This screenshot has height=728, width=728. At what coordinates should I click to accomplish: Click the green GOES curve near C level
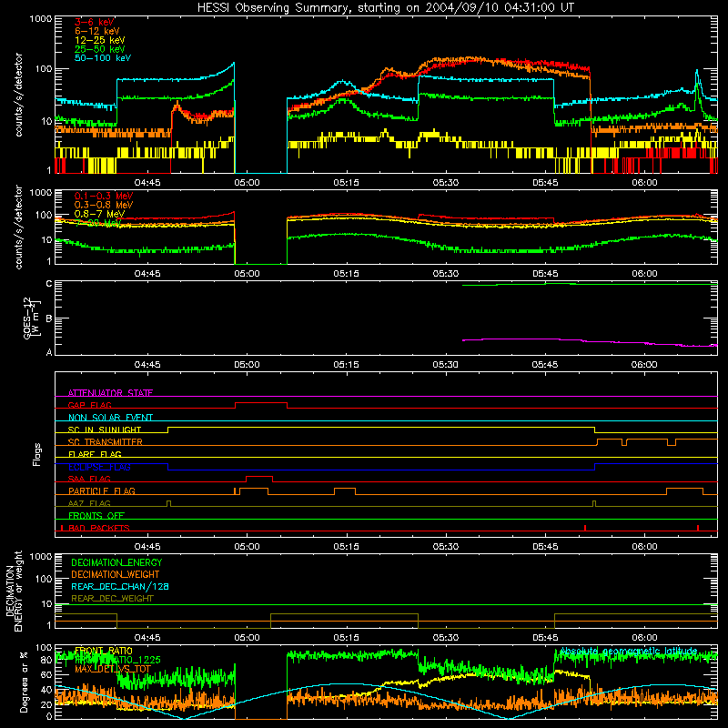point(590,284)
